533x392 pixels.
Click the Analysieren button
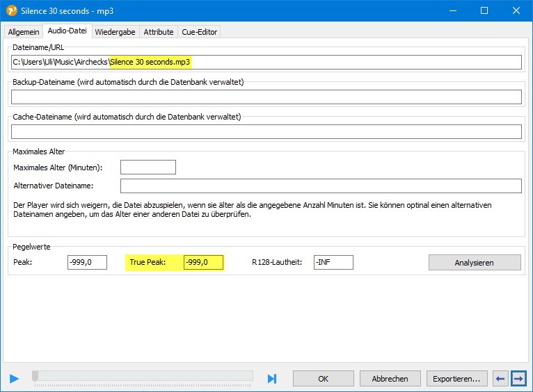pos(475,262)
